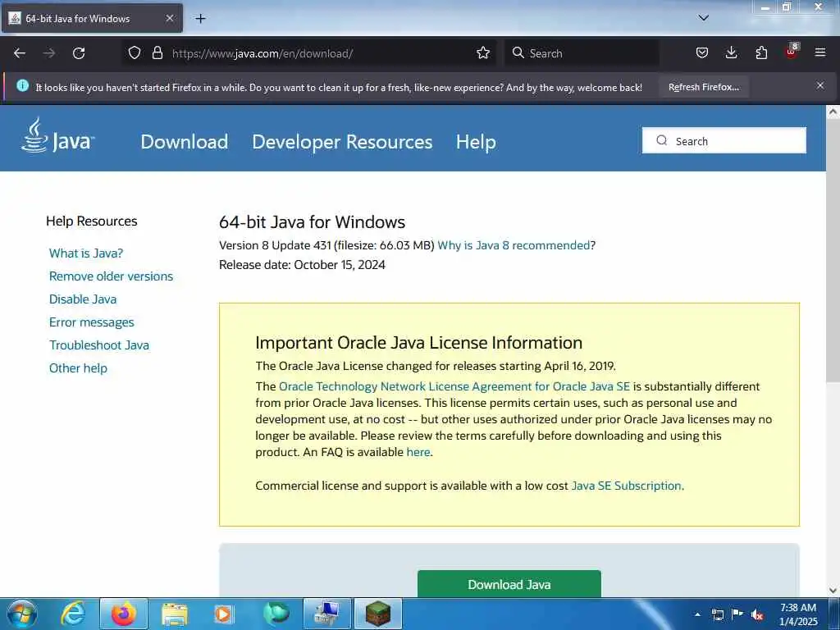Open the Java SE Subscription link

point(626,486)
